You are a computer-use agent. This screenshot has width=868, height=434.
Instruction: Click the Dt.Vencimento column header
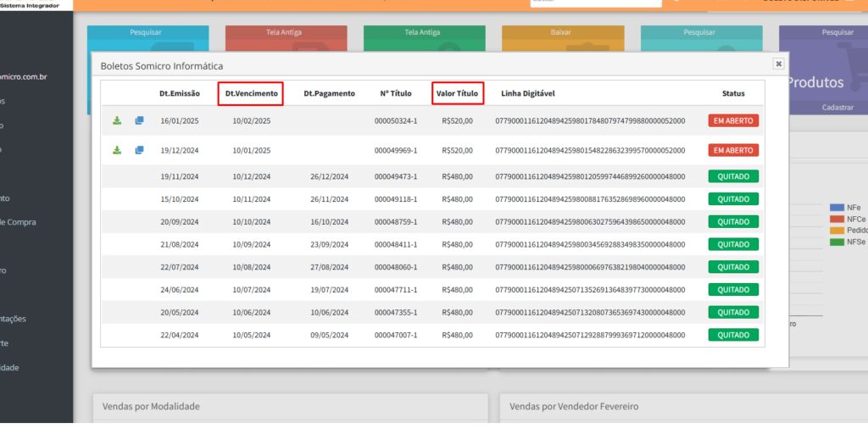point(251,93)
